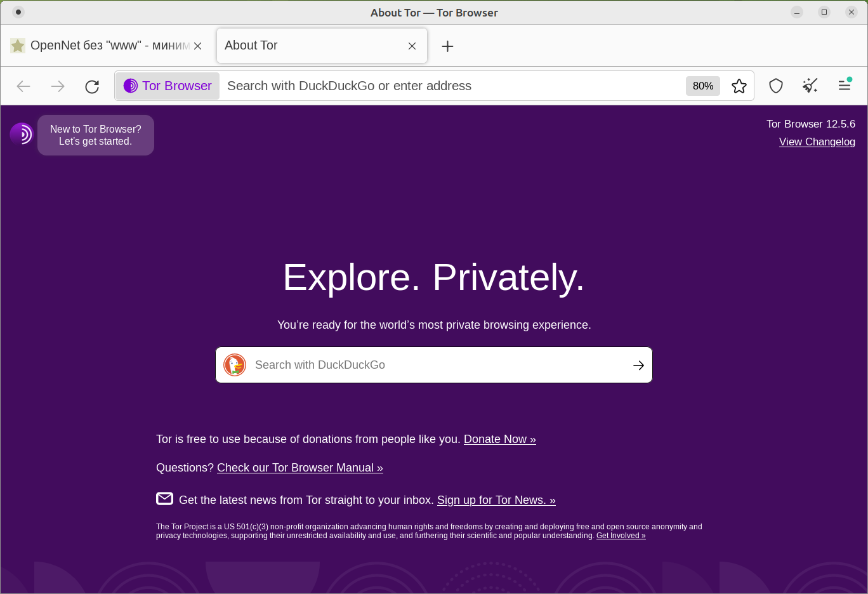This screenshot has width=868, height=594.
Task: Submit the search with the arrow button
Action: click(x=638, y=365)
